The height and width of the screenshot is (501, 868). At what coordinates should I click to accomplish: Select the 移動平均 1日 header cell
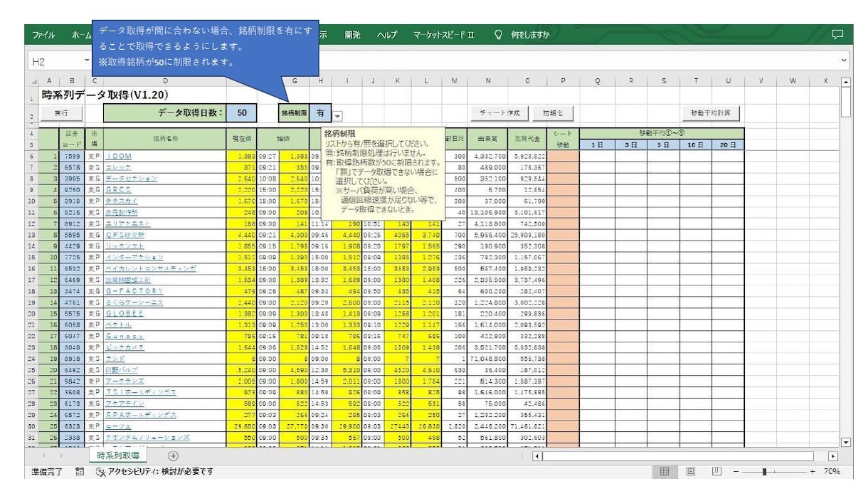pos(596,144)
